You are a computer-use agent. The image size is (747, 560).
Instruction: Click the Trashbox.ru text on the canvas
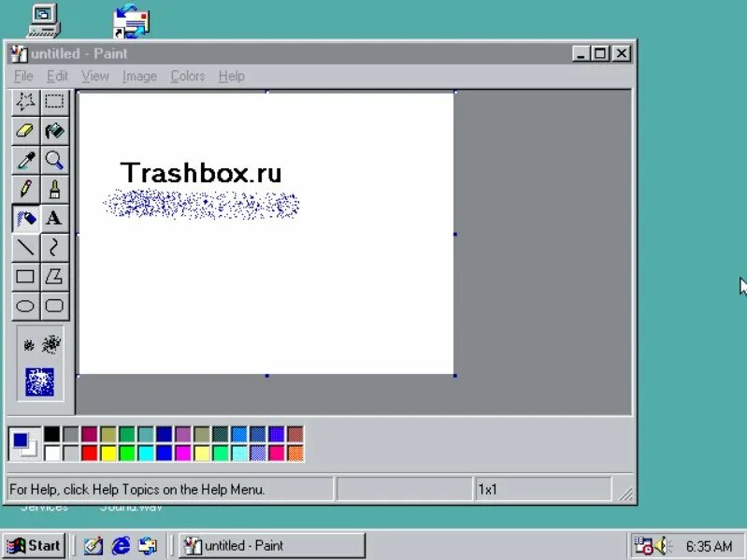coord(201,172)
